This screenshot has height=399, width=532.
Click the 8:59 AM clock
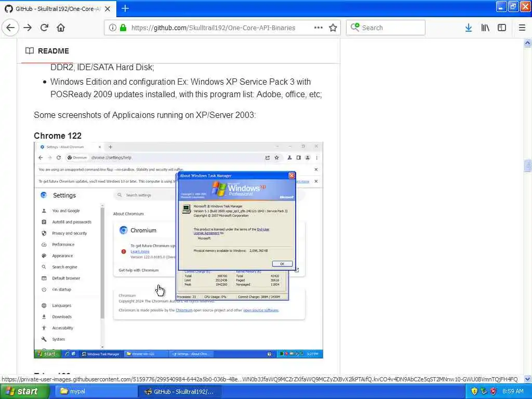pos(513,392)
